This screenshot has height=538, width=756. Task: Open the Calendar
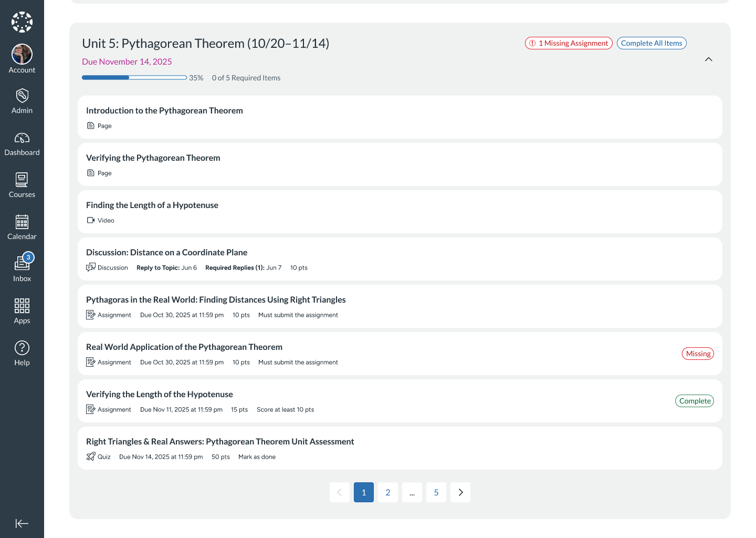22,227
